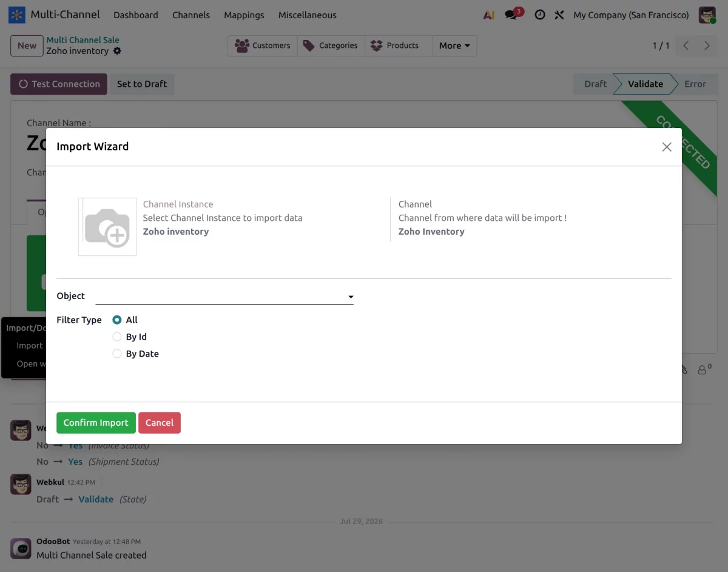Click the Multi Channel Sale breadcrumb link
728x572 pixels.
83,40
